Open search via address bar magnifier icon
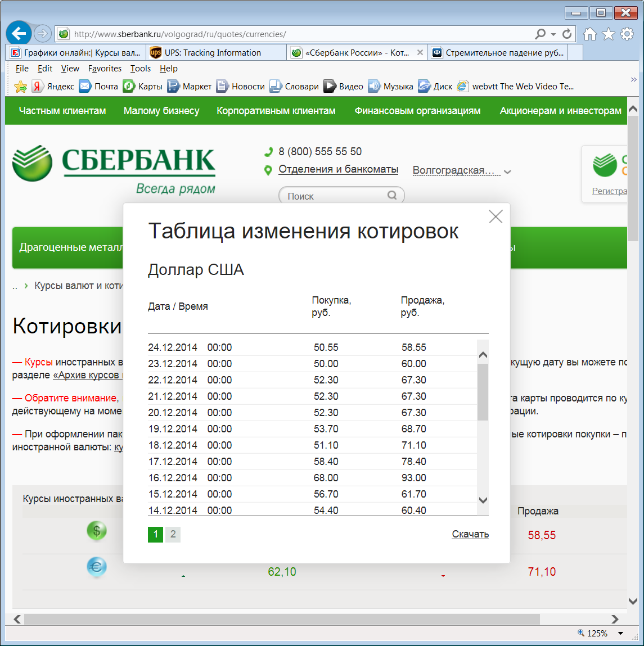Screen dimensions: 644x646 540,34
